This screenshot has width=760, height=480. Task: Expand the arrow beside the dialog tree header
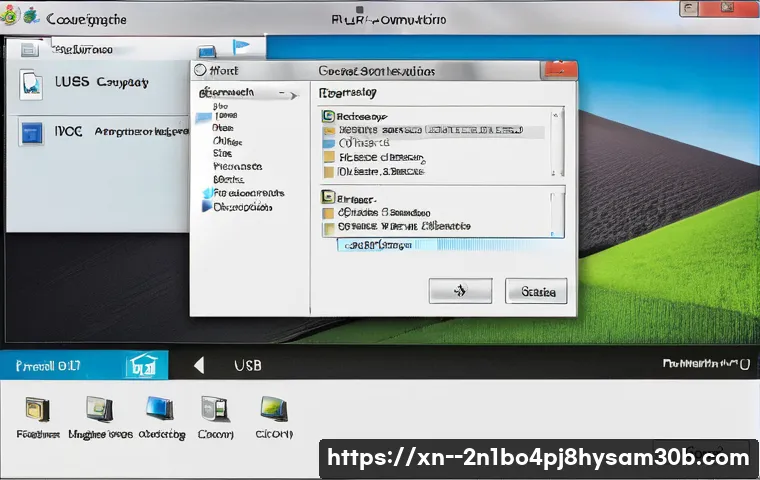point(293,95)
